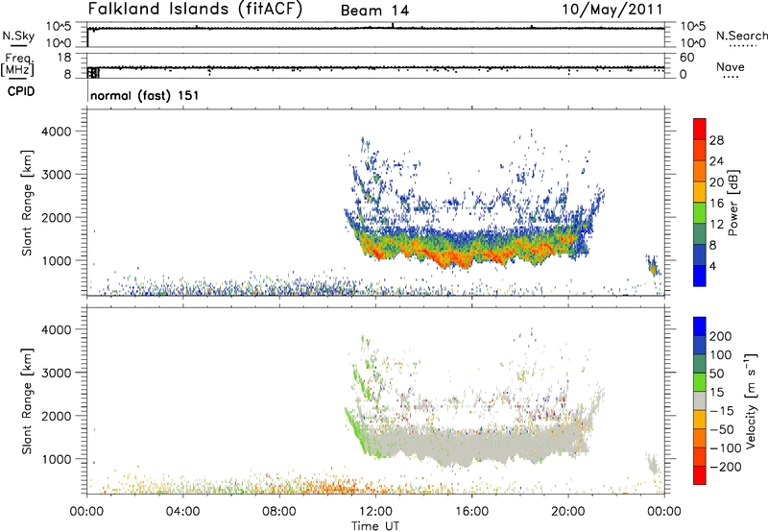Click the date "10/May/2011"
Screen dimensions: 768x532
click(x=612, y=10)
